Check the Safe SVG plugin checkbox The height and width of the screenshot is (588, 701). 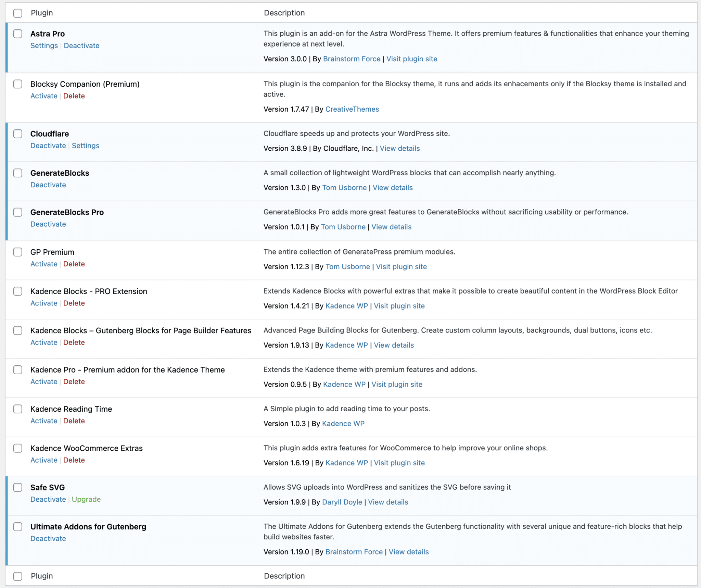[x=18, y=487]
